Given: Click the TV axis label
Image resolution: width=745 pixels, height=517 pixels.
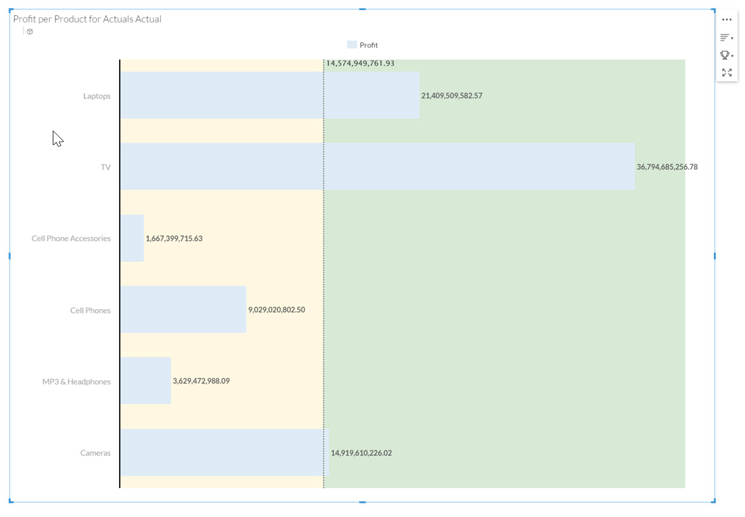Looking at the screenshot, I should (105, 167).
